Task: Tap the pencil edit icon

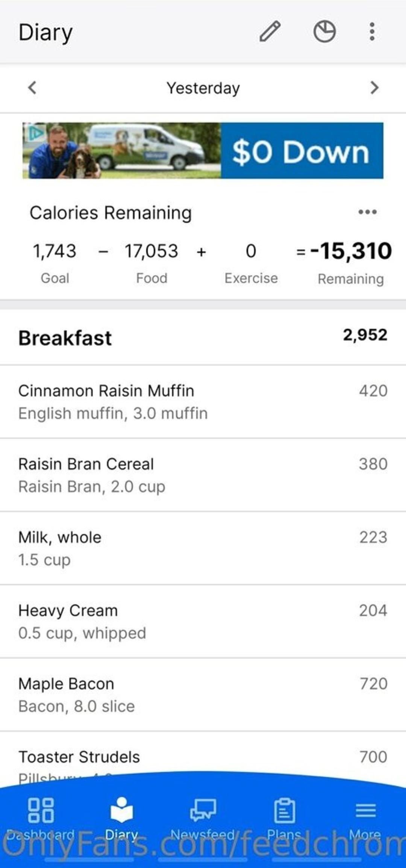Action: coord(270,32)
